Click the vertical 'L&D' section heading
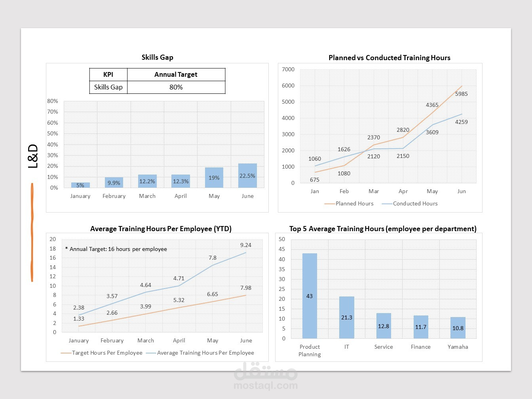532x399 pixels. click(33, 156)
